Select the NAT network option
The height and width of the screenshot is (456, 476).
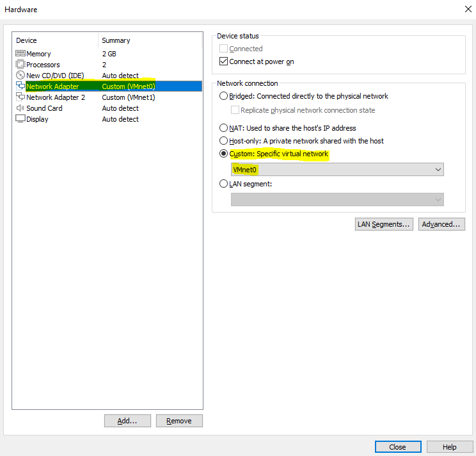(223, 128)
